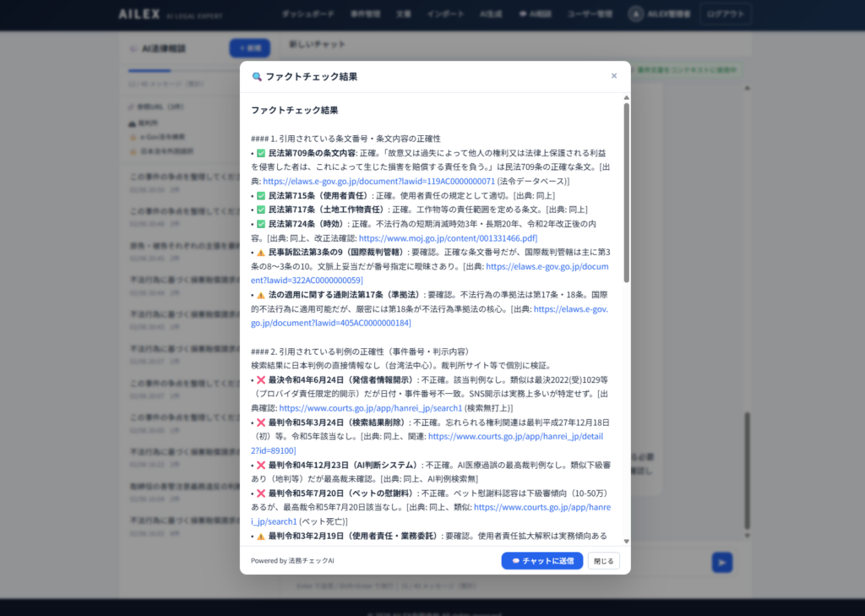Click the magnifier icon in the dialog title
The image size is (865, 616).
point(257,77)
